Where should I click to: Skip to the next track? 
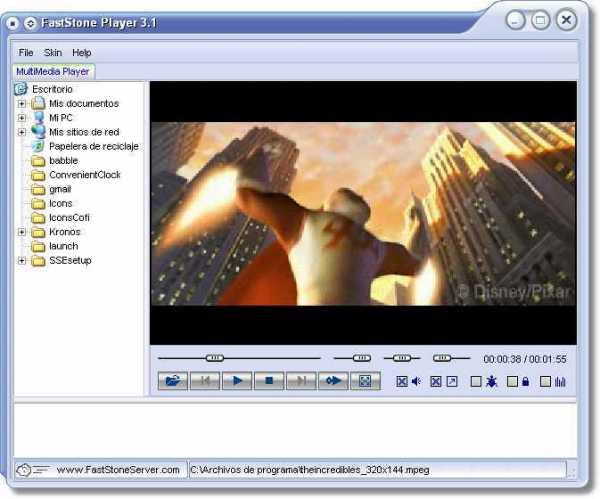[300, 381]
